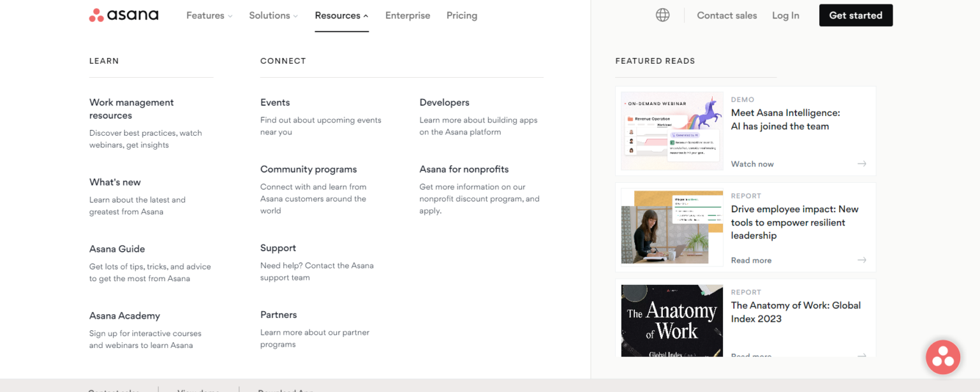Viewport: 980px width, 392px height.
Task: Click the arrow next to Watch now
Action: (x=862, y=163)
